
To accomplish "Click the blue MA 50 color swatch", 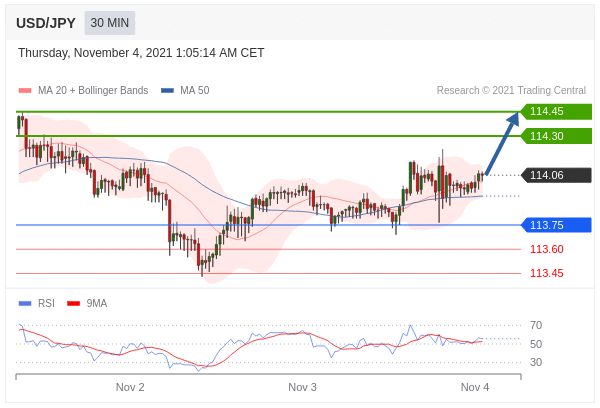I will 167,91.
